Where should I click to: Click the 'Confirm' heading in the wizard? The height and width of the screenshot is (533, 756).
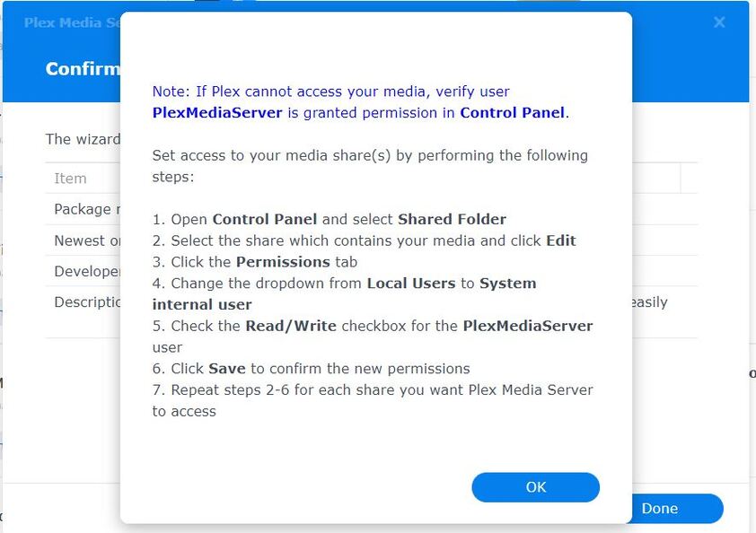coord(83,68)
